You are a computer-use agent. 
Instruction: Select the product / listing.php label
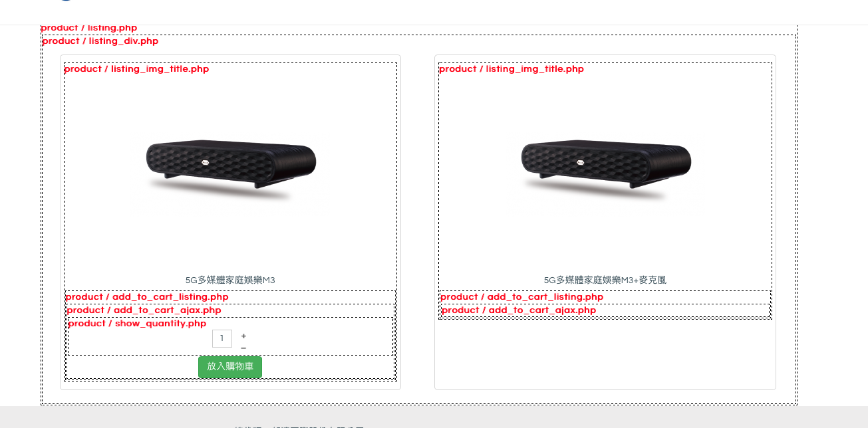pos(89,28)
